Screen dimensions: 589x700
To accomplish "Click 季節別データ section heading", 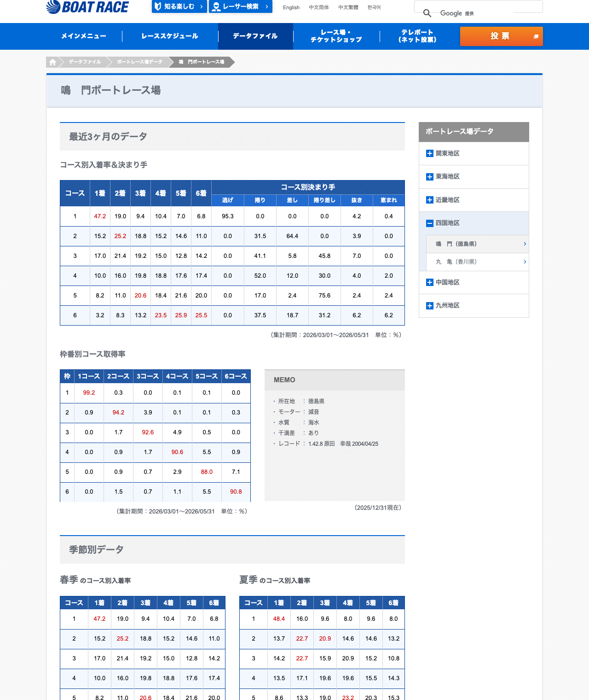I will [x=96, y=550].
